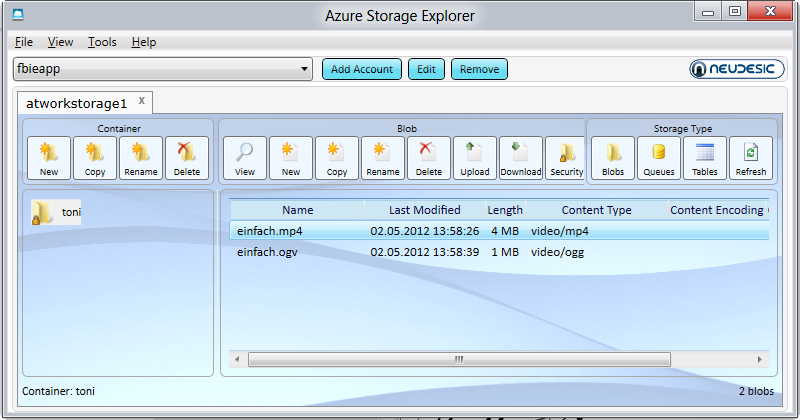Open the File menu
The image size is (800, 420).
(x=24, y=42)
